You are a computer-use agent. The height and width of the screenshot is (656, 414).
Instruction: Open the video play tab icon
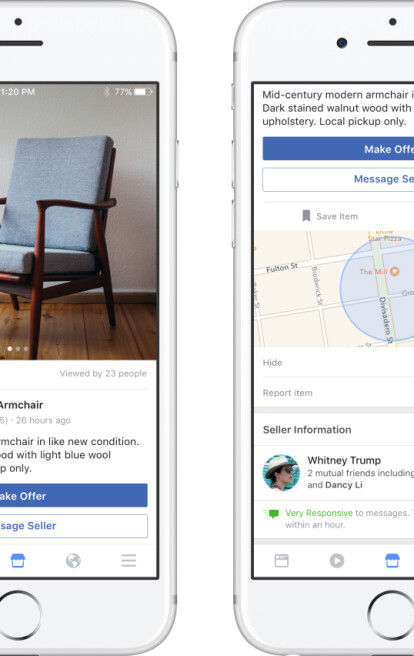click(x=337, y=560)
